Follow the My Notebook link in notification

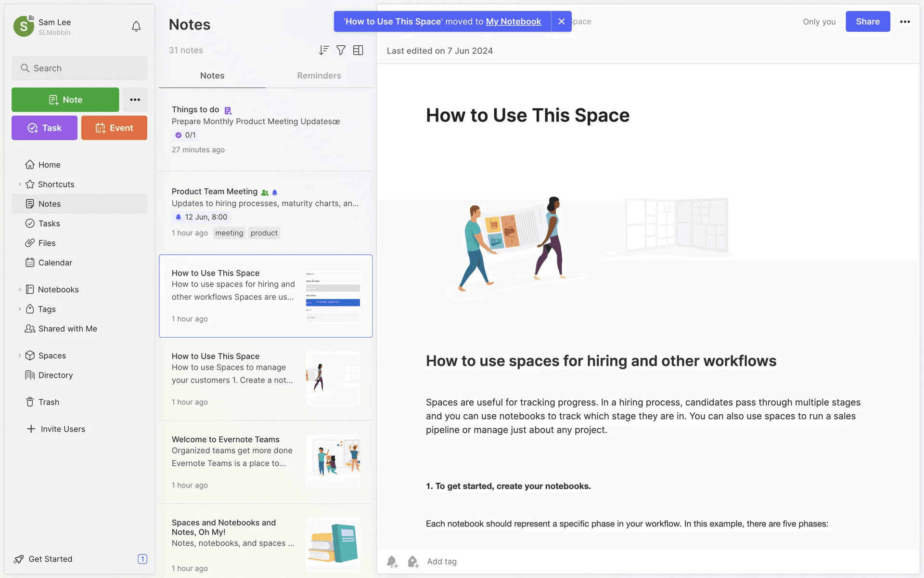point(513,22)
